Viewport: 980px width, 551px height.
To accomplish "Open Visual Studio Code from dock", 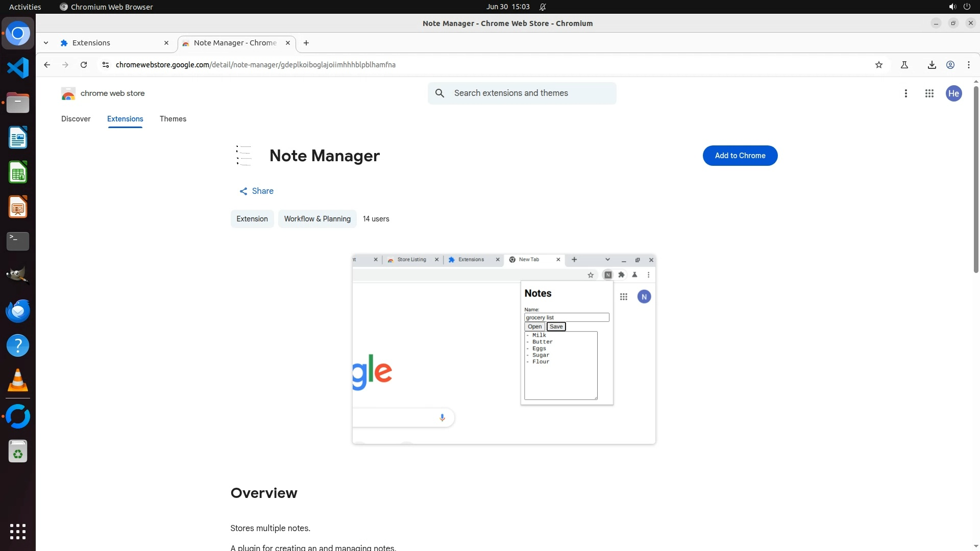I will 18,68.
